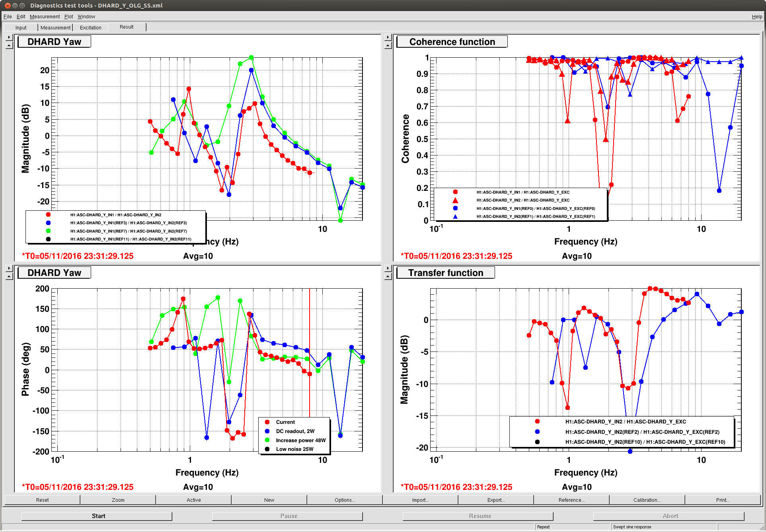This screenshot has width=766, height=532.
Task: Click legend entry H1:ASC-DHARD_Y_IN1(REF3) / IN2(REF3)
Action: tap(129, 223)
